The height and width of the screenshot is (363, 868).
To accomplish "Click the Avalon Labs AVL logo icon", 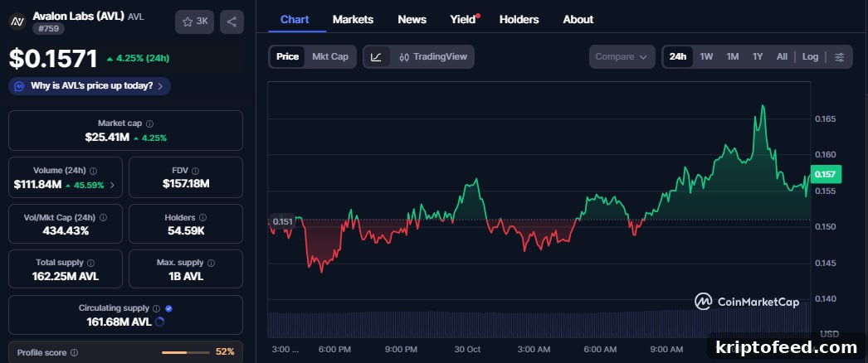I will click(18, 22).
